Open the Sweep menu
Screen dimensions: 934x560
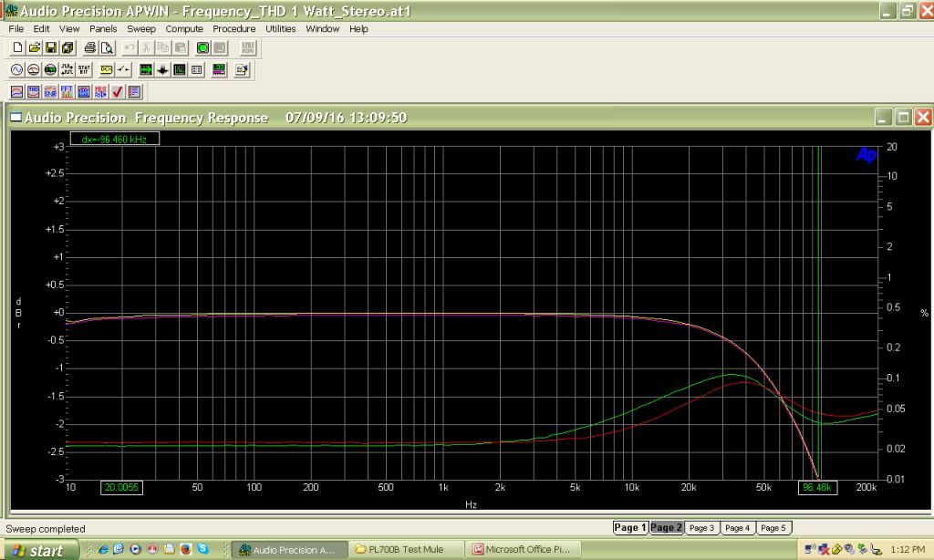click(141, 28)
